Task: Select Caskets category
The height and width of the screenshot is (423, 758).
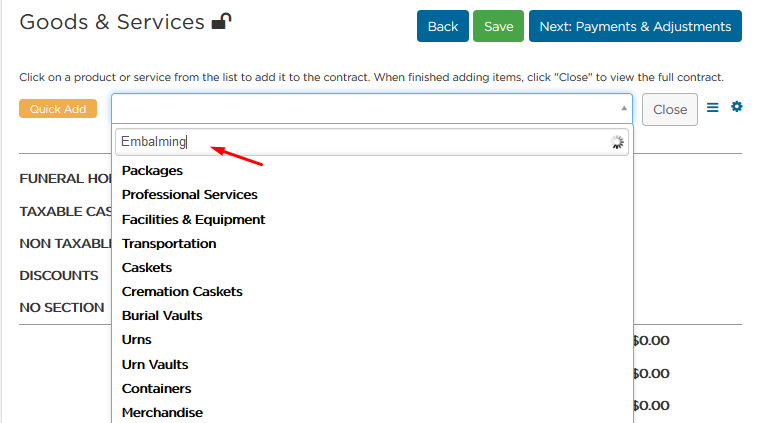Action: click(x=146, y=268)
